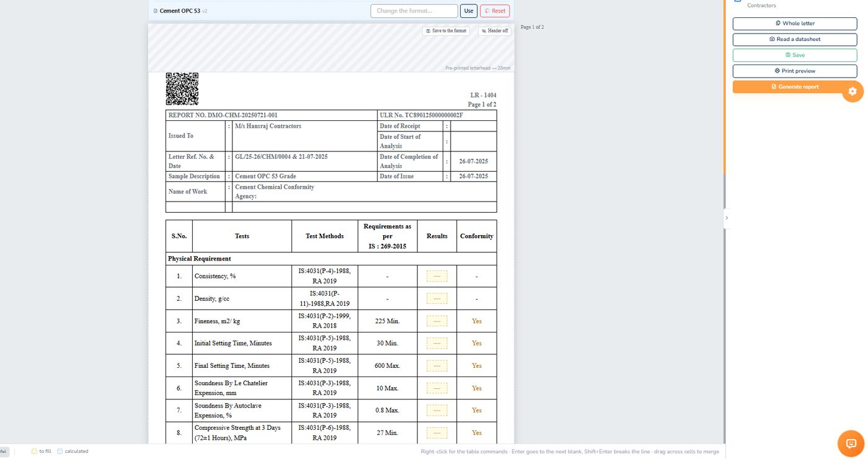Click Save to the format
This screenshot has height=459, width=868.
click(446, 30)
